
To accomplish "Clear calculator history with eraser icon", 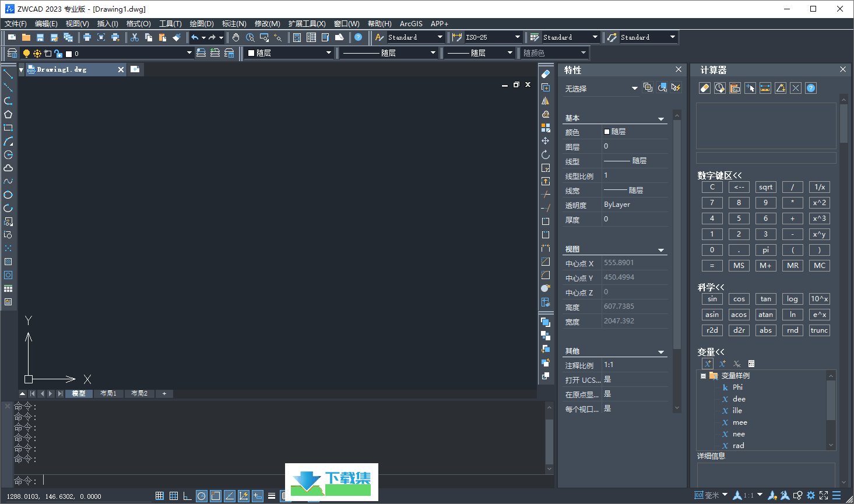I will pyautogui.click(x=704, y=88).
